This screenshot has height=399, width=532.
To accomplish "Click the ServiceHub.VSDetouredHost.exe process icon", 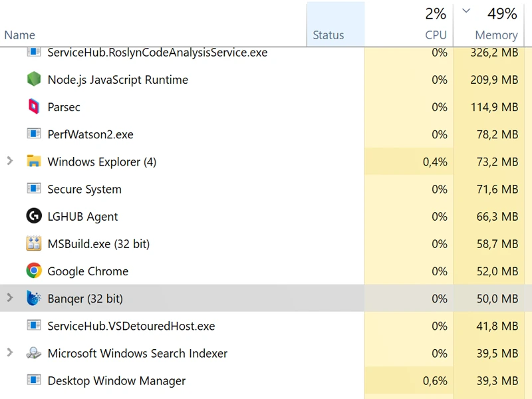I will [x=34, y=325].
